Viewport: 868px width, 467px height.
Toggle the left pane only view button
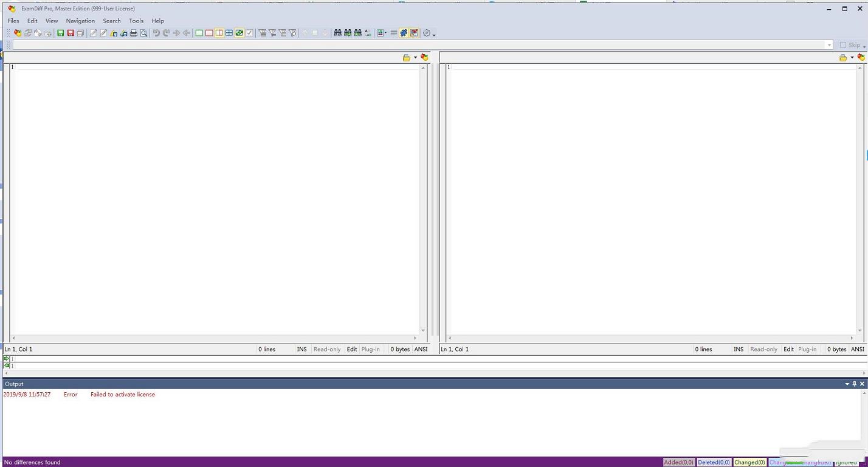(x=199, y=33)
